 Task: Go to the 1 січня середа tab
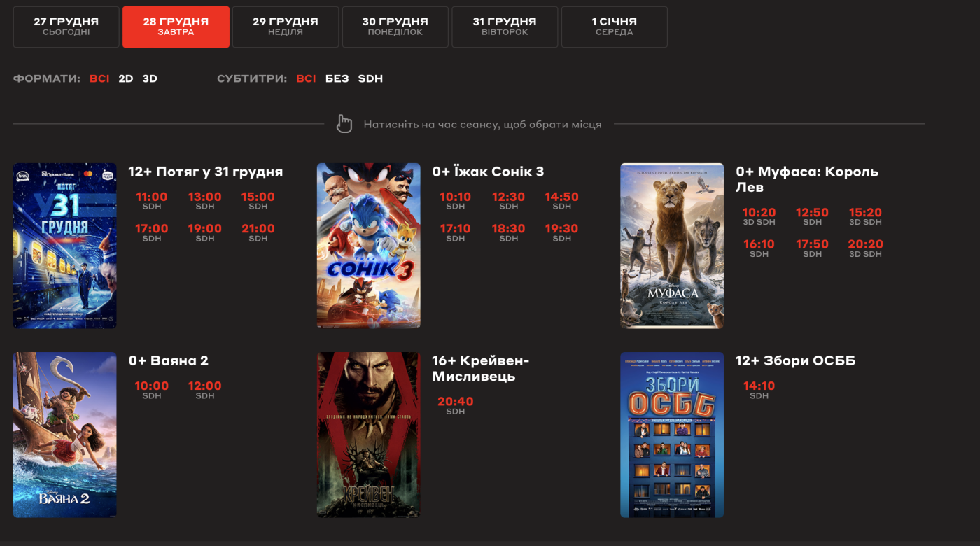615,27
